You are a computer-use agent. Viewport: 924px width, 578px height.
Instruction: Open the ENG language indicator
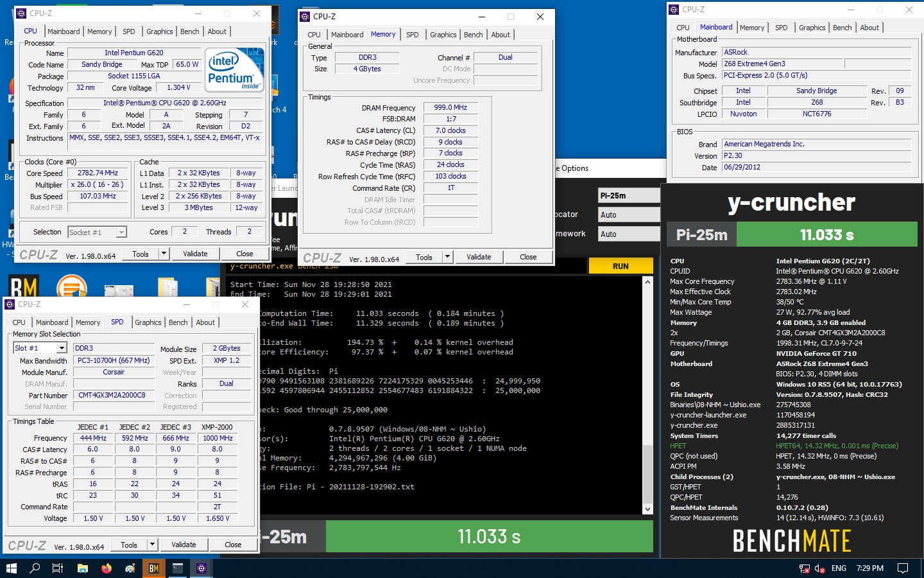click(x=839, y=568)
